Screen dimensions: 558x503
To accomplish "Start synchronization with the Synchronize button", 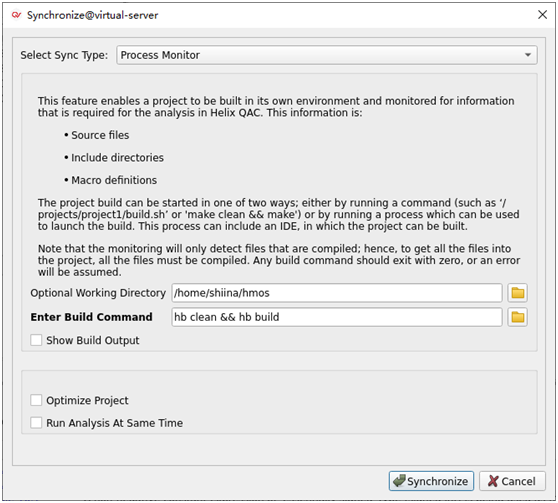I will (x=431, y=481).
